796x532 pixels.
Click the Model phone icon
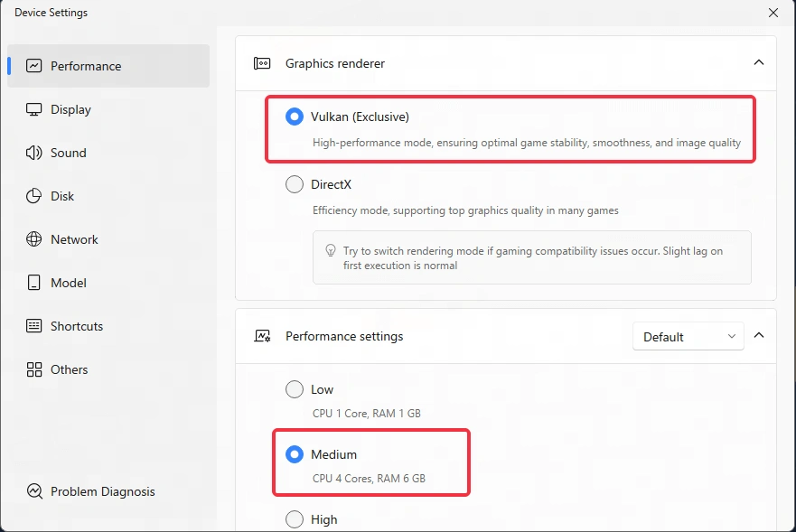[32, 282]
